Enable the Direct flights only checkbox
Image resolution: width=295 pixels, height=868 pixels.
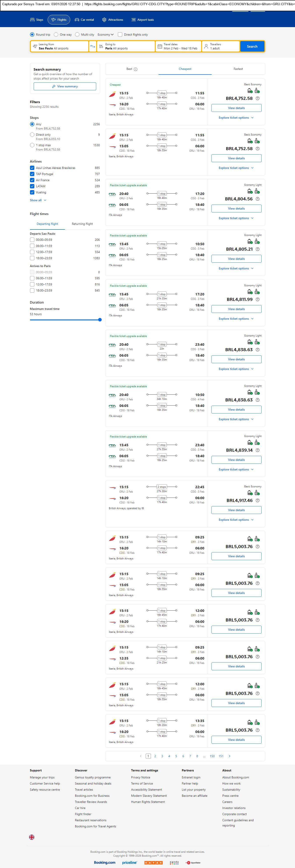click(120, 35)
